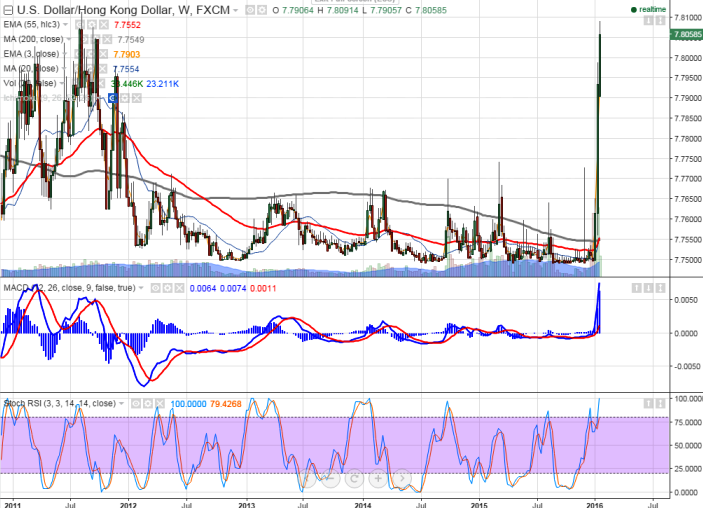Toggle visibility eye of Stoch RSI
This screenshot has height=508, width=703.
[136, 404]
